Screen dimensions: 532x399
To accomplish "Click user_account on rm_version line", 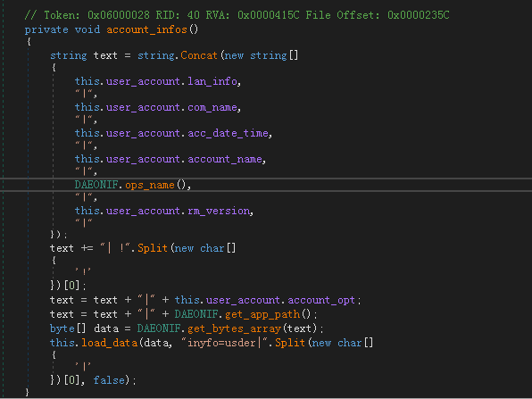I will 143,211.
